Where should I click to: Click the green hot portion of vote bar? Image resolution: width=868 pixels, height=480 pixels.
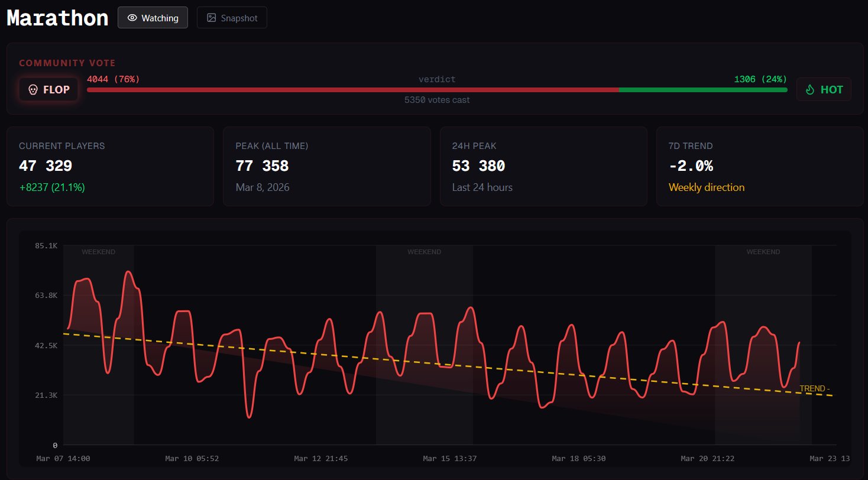click(703, 90)
